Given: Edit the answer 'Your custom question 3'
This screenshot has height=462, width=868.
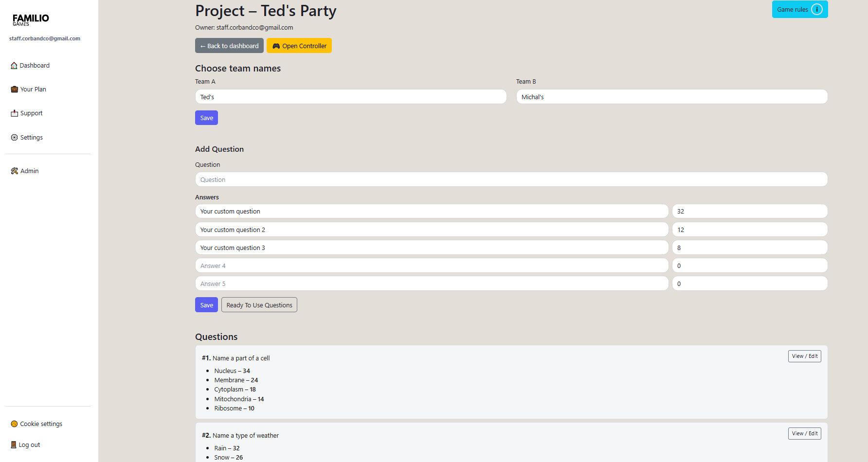Looking at the screenshot, I should click(432, 248).
